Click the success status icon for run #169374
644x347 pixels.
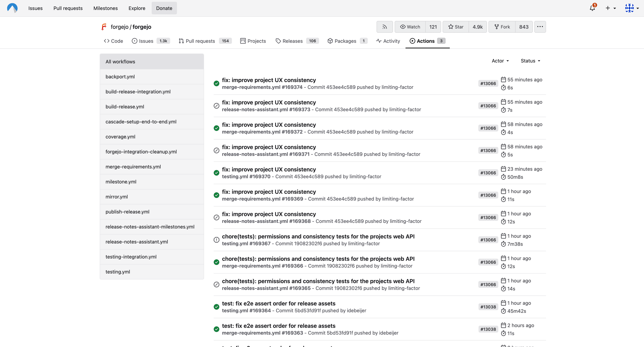click(x=216, y=83)
